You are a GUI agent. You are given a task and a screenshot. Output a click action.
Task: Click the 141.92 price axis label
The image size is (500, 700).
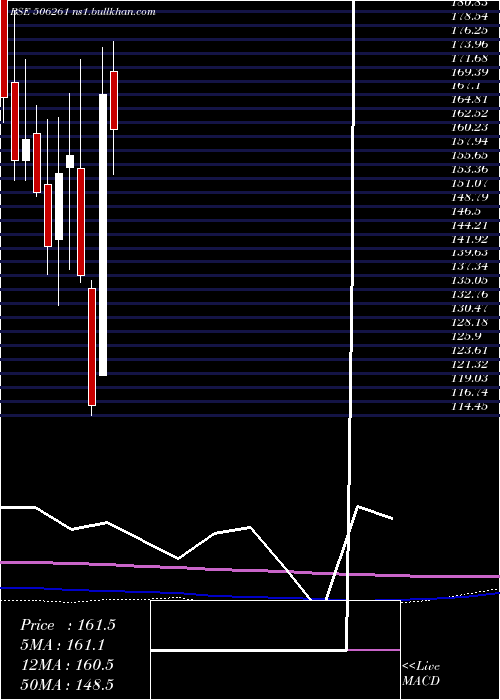coord(470,239)
